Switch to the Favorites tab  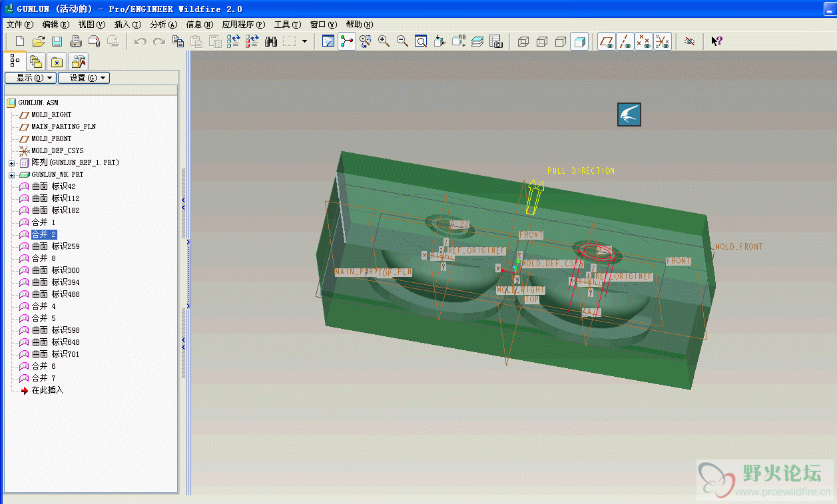point(57,62)
